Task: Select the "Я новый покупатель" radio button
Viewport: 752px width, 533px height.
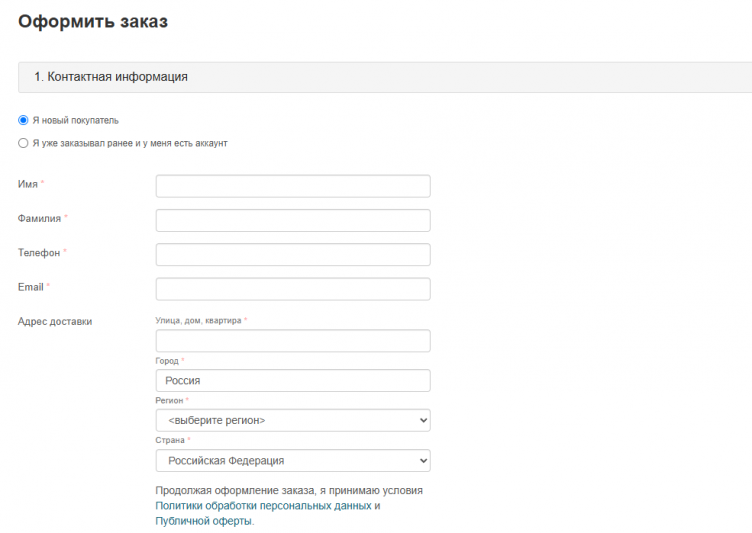Action: pos(23,120)
